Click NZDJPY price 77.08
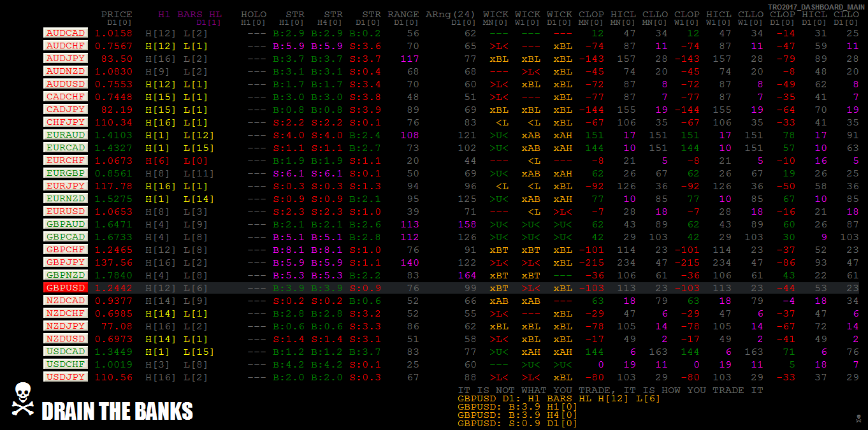 point(117,326)
